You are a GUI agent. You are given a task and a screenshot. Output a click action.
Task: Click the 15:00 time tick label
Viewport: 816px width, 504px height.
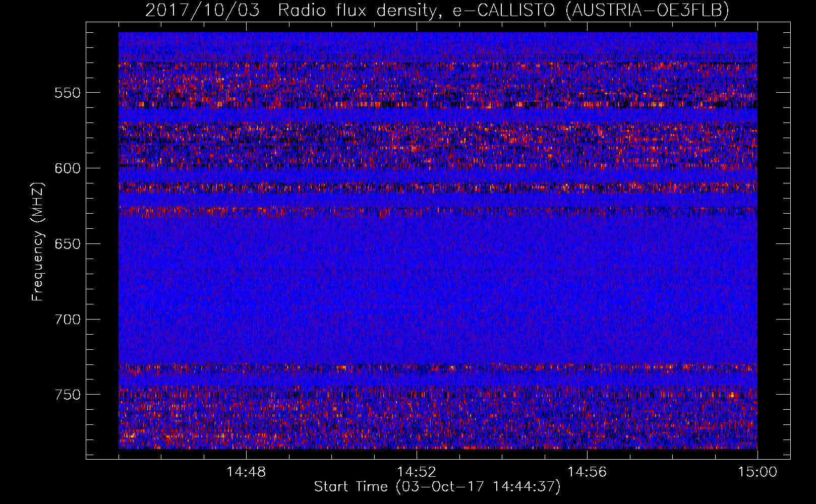[757, 472]
